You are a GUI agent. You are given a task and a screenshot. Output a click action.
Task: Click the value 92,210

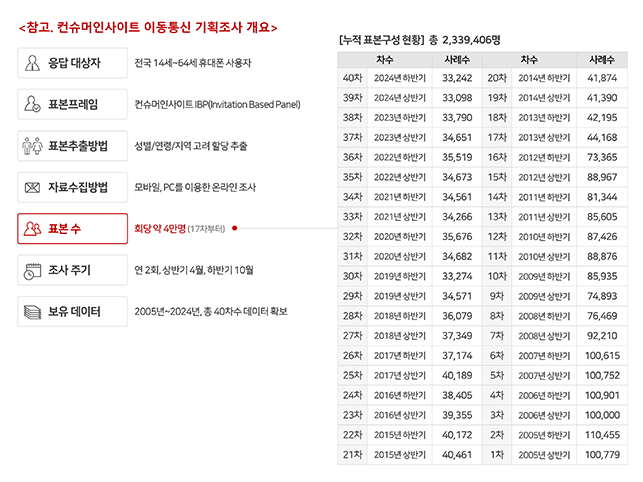point(602,336)
